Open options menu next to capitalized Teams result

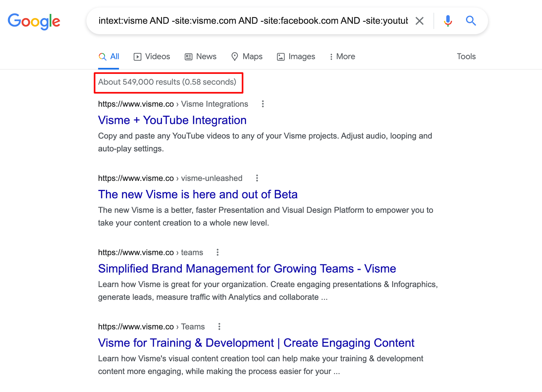(x=219, y=327)
